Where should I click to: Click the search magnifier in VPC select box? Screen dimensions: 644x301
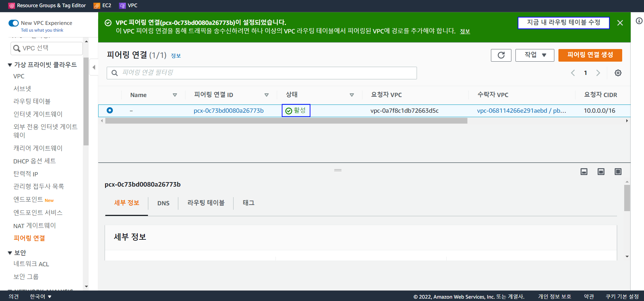click(17, 48)
